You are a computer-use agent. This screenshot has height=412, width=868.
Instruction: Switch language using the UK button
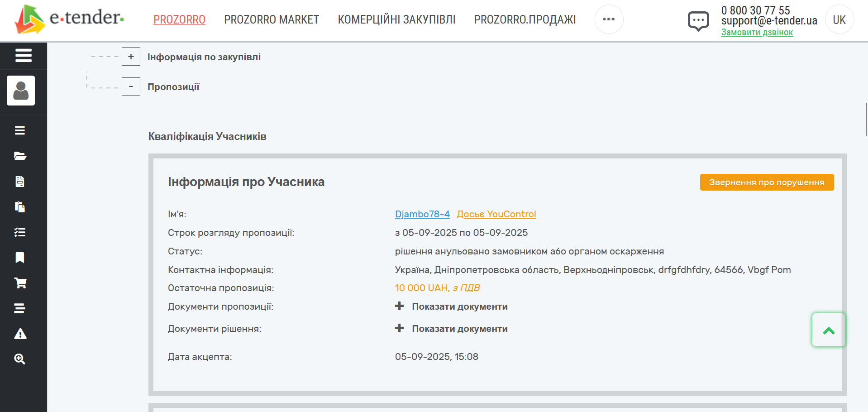839,19
